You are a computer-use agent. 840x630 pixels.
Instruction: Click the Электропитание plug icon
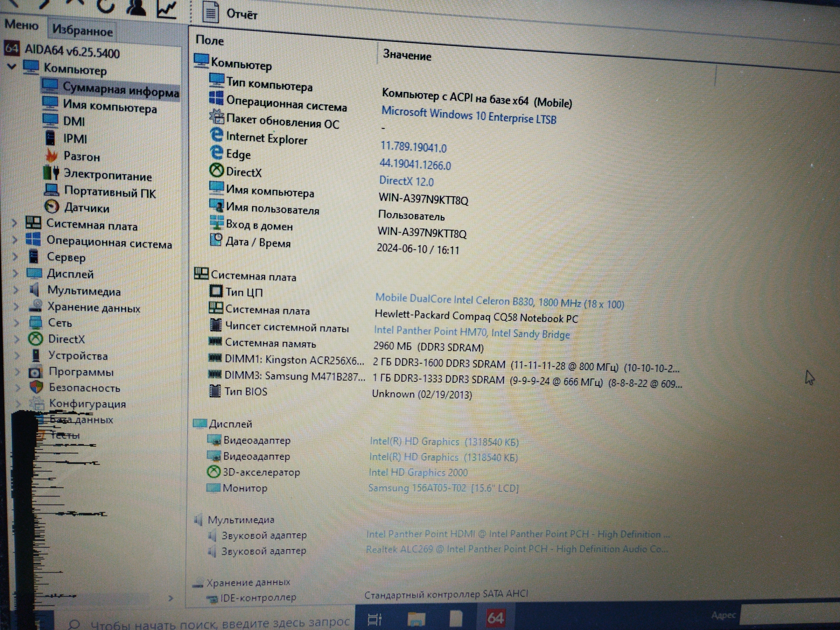51,173
